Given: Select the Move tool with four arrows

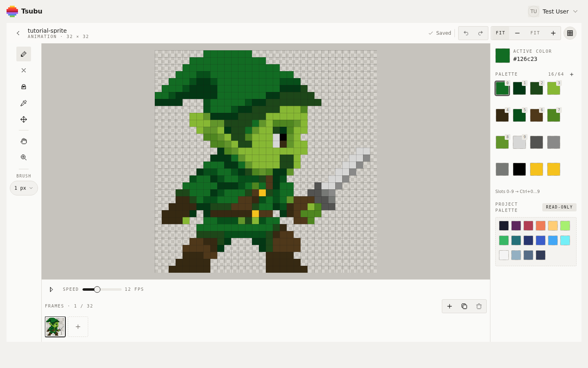Looking at the screenshot, I should [24, 119].
